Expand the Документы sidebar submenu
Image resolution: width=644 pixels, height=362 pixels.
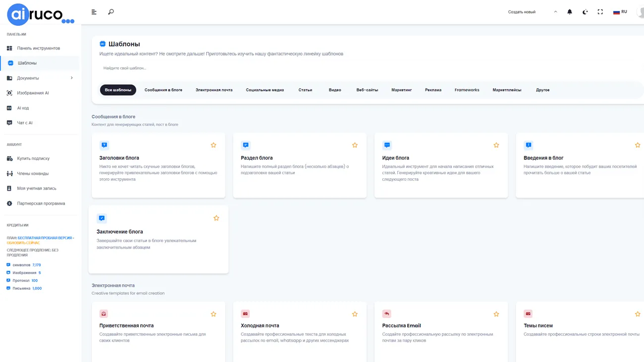coord(72,78)
